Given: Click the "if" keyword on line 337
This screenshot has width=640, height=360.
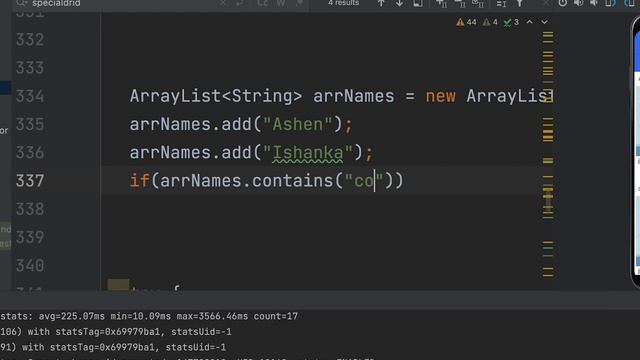Looking at the screenshot, I should (x=140, y=181).
